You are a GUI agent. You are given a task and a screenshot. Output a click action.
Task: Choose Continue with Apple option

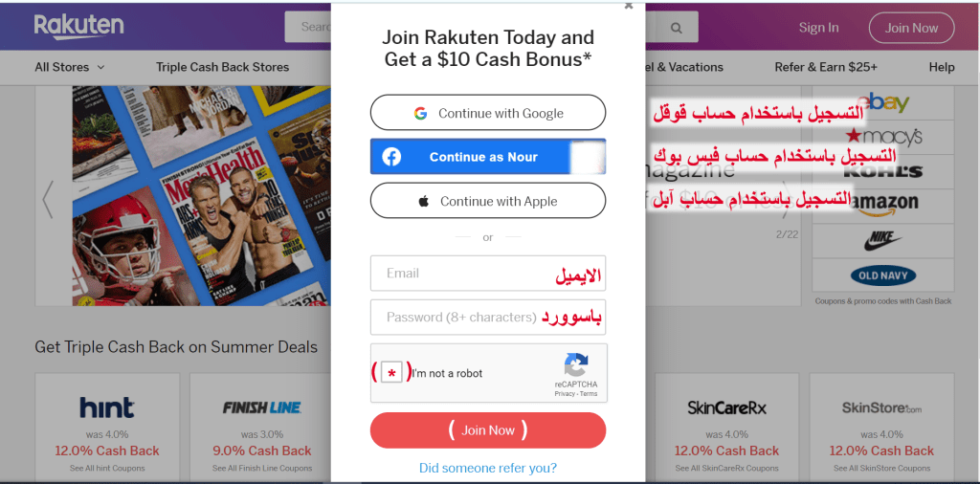pos(487,201)
